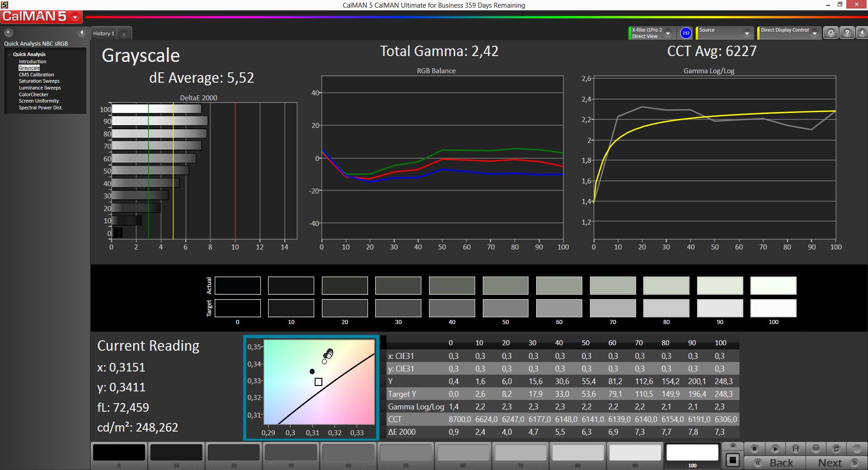
Task: Switch to the History 1 tab
Action: [x=104, y=33]
